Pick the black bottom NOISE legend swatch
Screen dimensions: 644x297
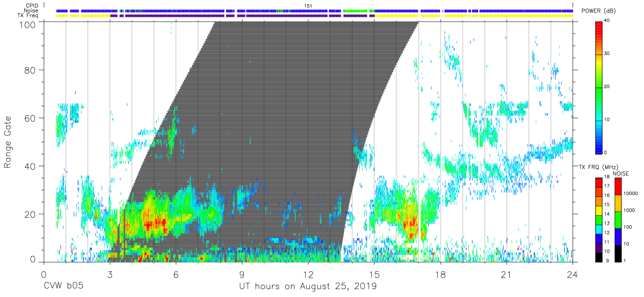pyautogui.click(x=617, y=254)
